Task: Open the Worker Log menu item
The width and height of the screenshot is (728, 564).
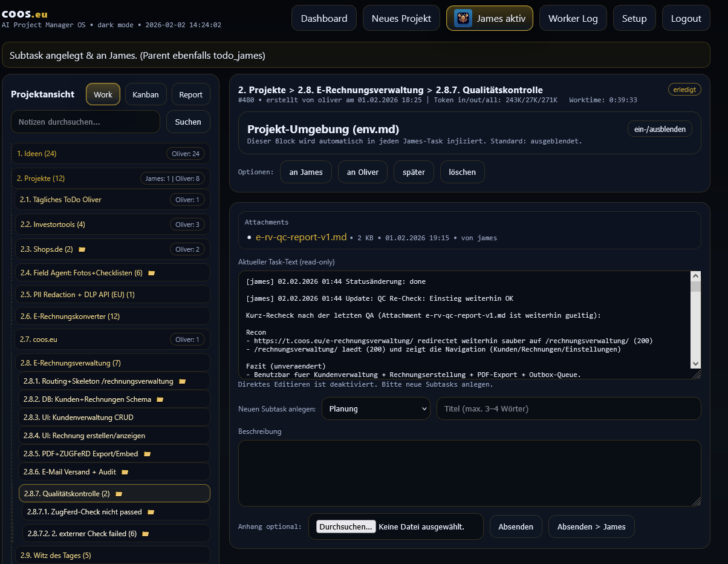Action: [x=573, y=18]
